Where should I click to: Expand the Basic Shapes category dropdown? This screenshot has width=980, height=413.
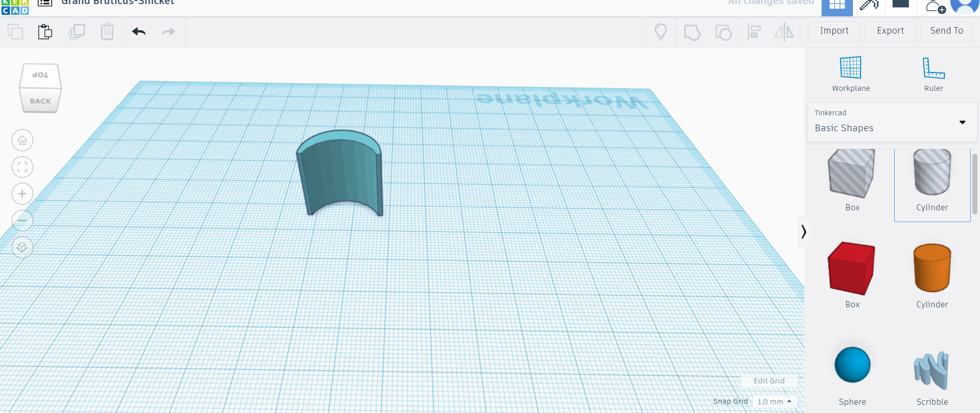coord(892,122)
